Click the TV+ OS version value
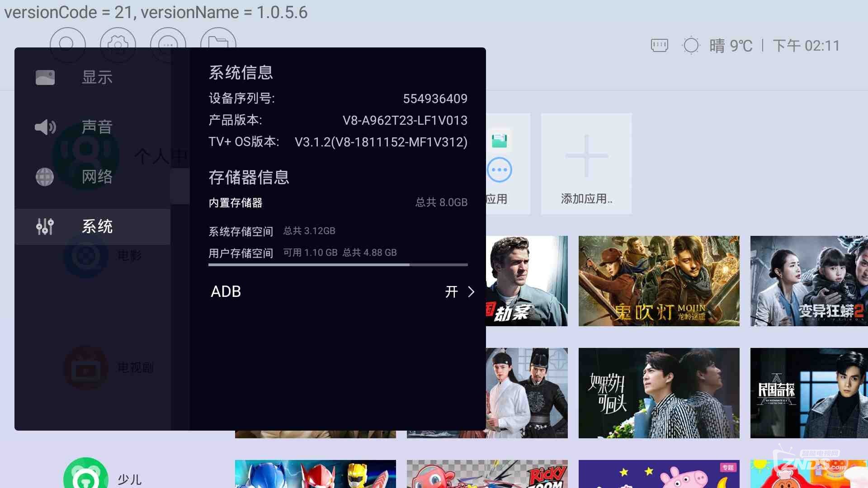This screenshot has height=488, width=868. click(381, 142)
